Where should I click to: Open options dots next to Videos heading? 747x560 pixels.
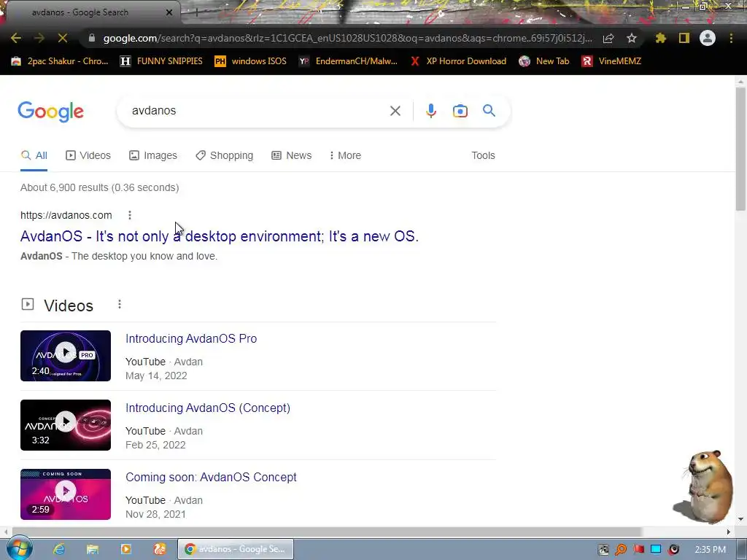pyautogui.click(x=120, y=304)
